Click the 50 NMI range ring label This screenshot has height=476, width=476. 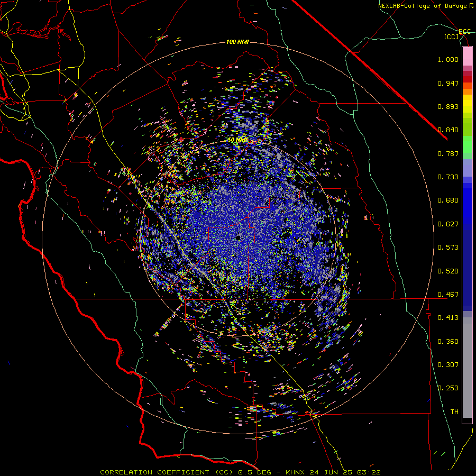point(237,140)
